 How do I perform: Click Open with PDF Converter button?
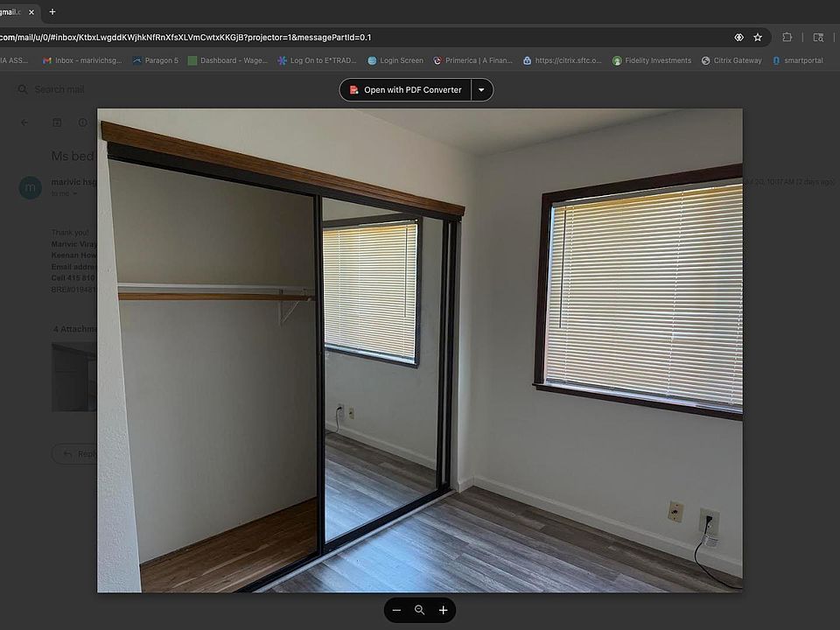(x=405, y=90)
